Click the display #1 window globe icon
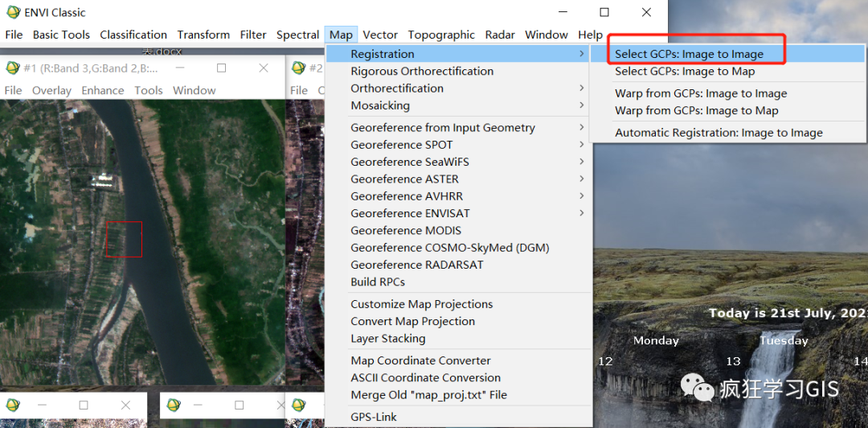868x428 pixels. click(12, 68)
